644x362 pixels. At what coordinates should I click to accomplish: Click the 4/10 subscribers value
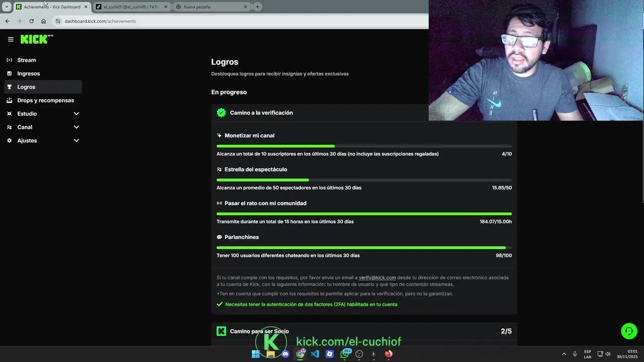pos(507,154)
